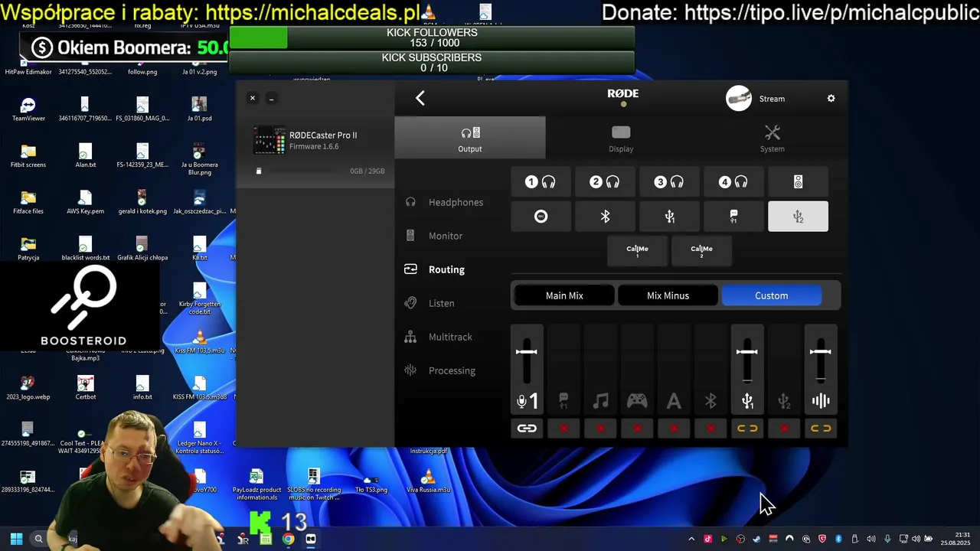The height and width of the screenshot is (551, 980).
Task: Open Listen in the sidebar
Action: click(x=430, y=303)
